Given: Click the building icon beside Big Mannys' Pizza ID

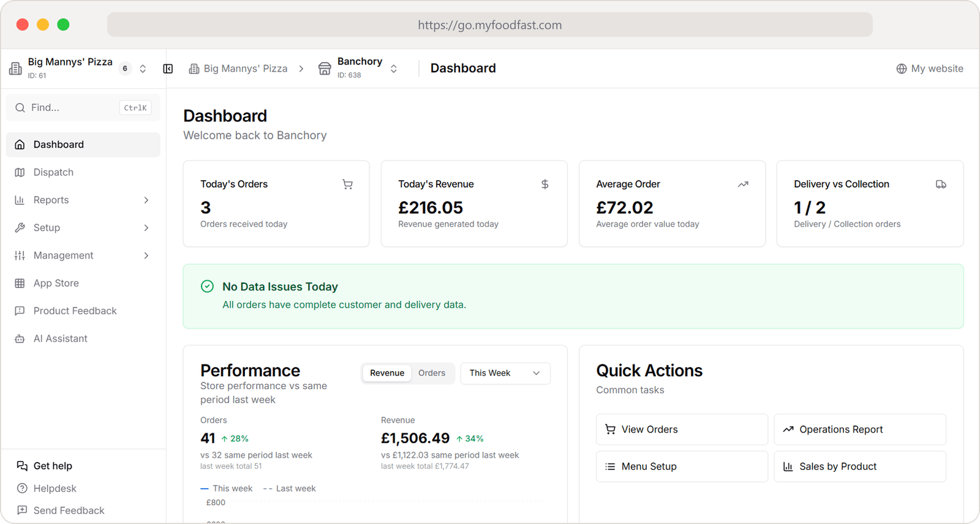Looking at the screenshot, I should click(x=15, y=68).
